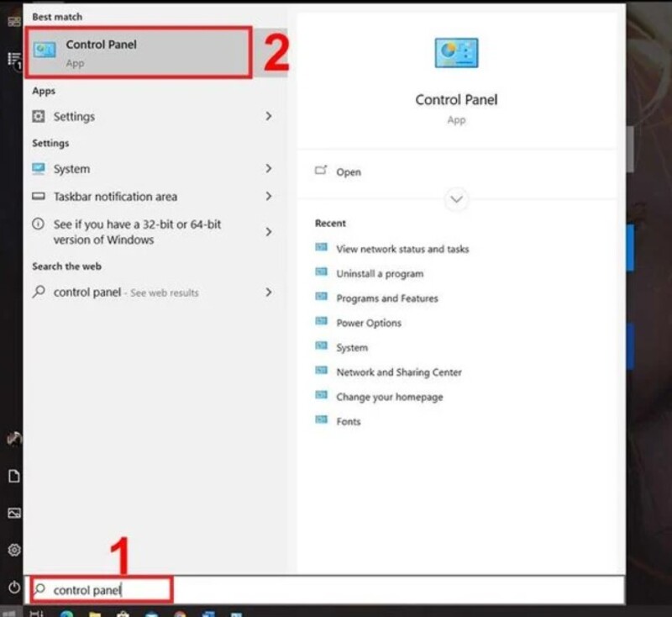Viewport: 672px width, 617px height.
Task: Click the search box containing control panel
Action: pos(325,590)
